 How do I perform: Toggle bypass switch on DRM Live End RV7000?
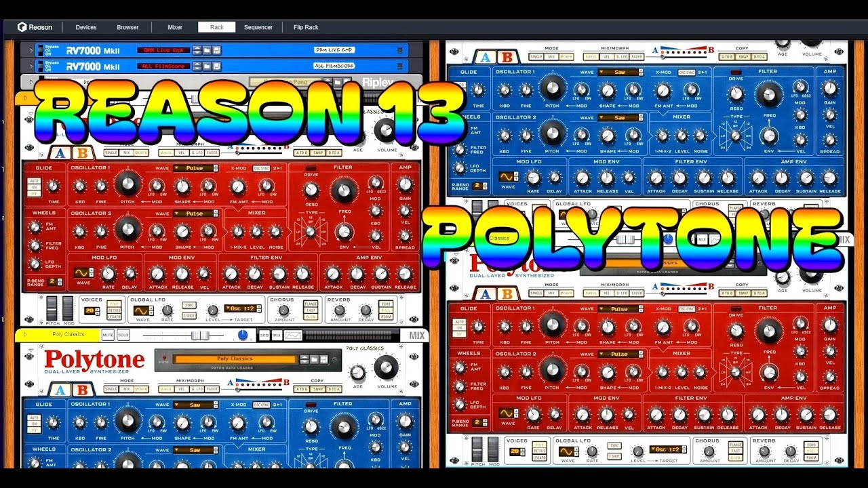pyautogui.click(x=39, y=50)
